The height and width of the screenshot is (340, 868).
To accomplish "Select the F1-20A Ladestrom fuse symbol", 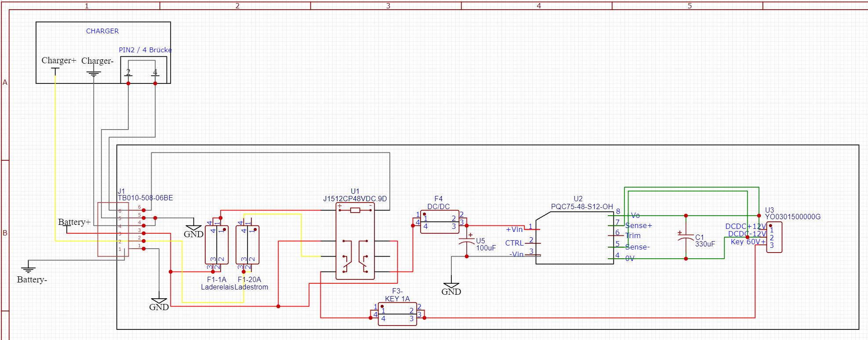I will tap(247, 245).
